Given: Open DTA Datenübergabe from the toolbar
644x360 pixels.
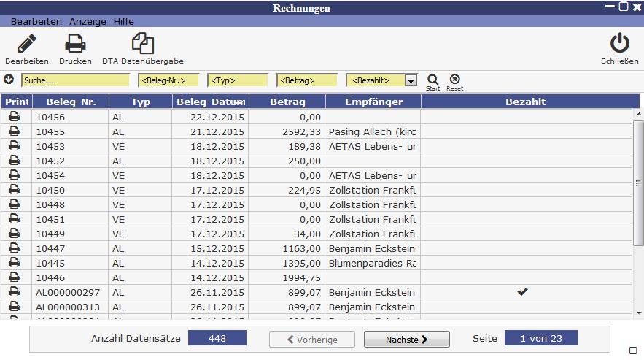Looking at the screenshot, I should (x=142, y=45).
